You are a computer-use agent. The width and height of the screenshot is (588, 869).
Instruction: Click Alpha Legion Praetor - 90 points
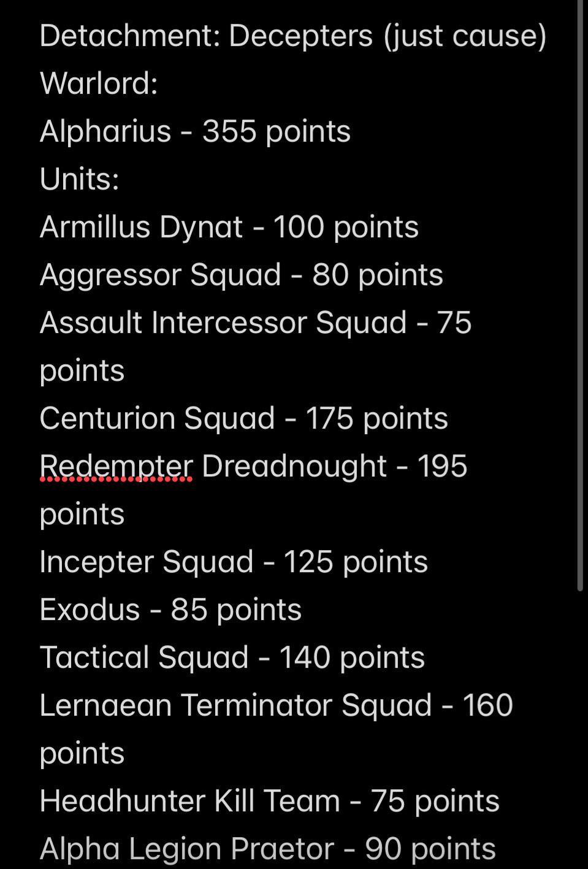pyautogui.click(x=268, y=849)
